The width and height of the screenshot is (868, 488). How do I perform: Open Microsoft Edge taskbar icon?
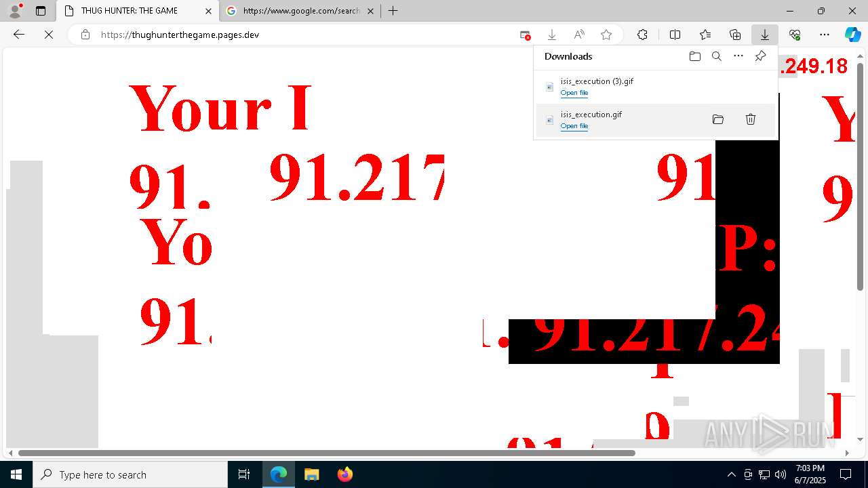279,474
